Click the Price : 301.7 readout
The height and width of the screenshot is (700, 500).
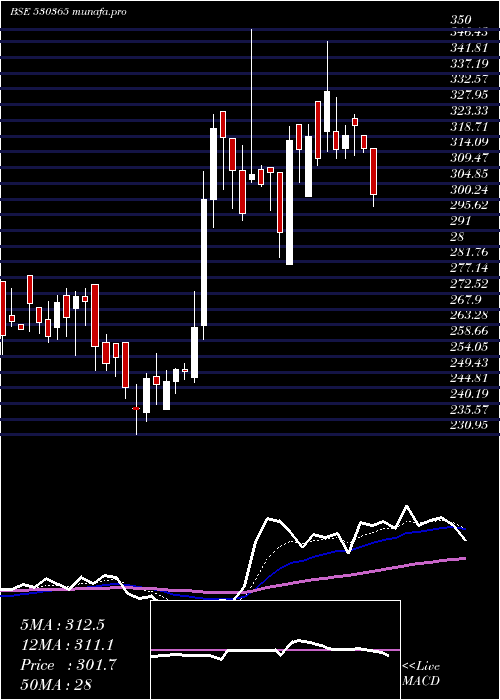[68, 665]
